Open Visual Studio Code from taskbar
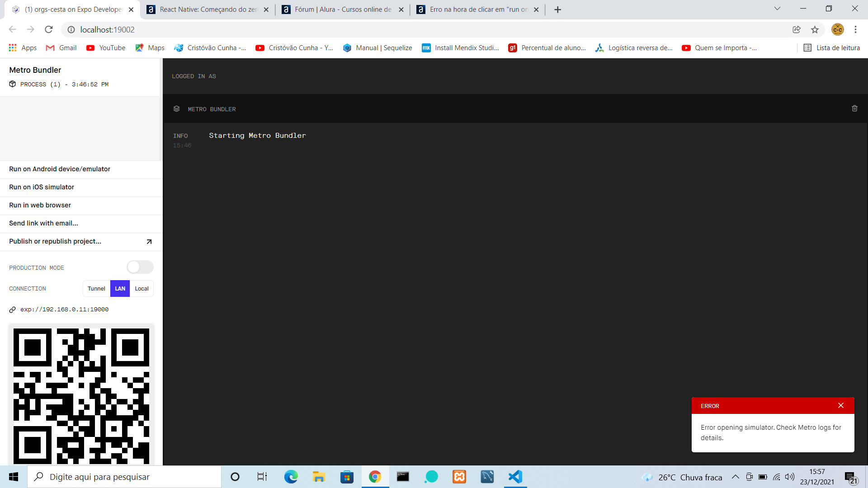868x488 pixels. 515,477
